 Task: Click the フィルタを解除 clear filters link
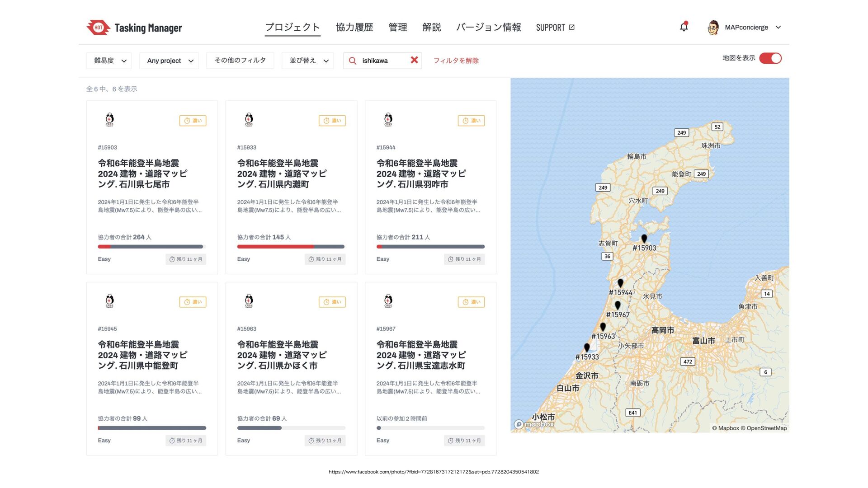point(456,61)
